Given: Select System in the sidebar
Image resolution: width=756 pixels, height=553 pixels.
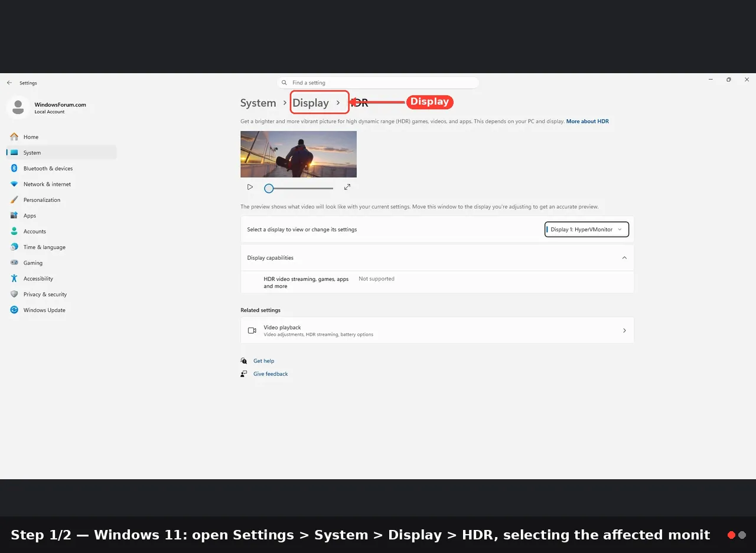Looking at the screenshot, I should (61, 152).
